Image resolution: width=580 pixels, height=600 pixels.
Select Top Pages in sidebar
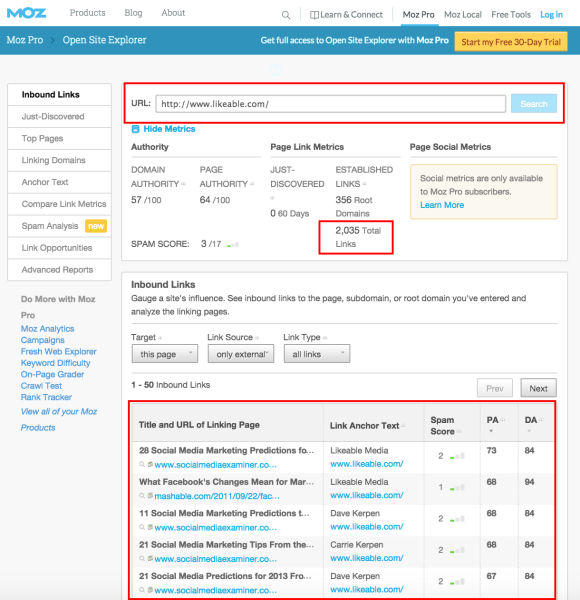(59, 139)
